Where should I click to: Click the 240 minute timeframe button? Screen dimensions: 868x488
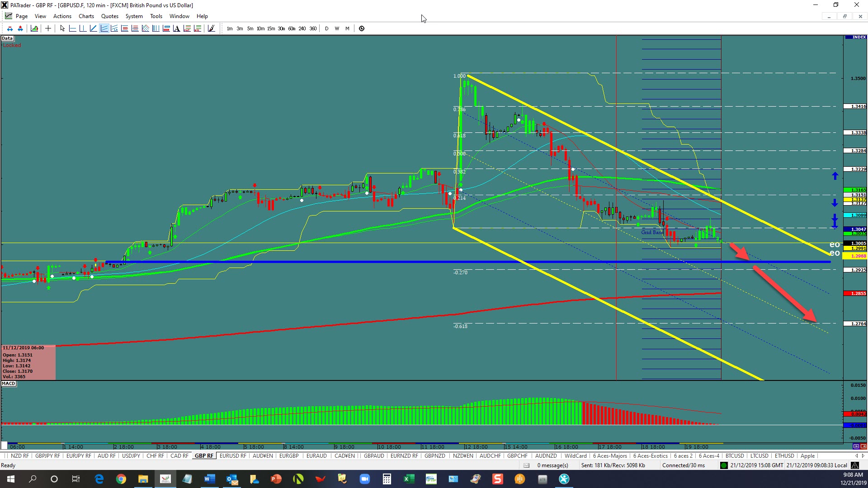click(302, 28)
